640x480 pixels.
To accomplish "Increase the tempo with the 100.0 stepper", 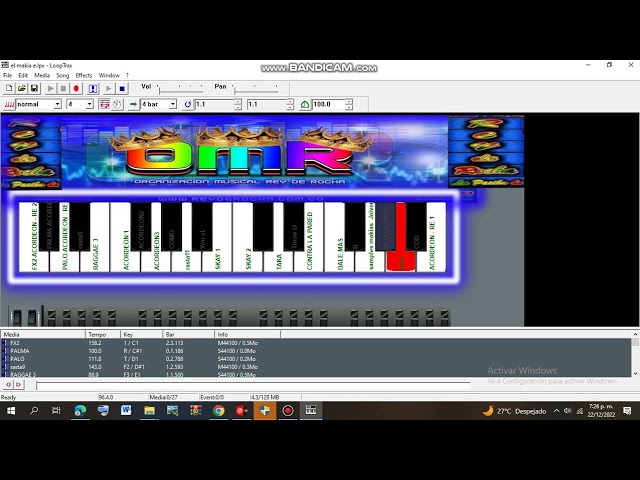I will [349, 102].
